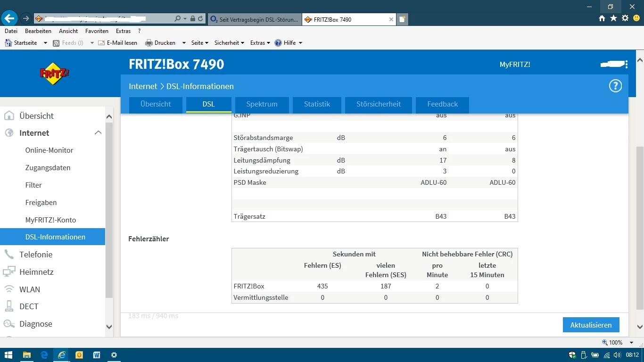644x362 pixels.
Task: Click the sidebar scrollbar down arrow
Action: tap(109, 327)
